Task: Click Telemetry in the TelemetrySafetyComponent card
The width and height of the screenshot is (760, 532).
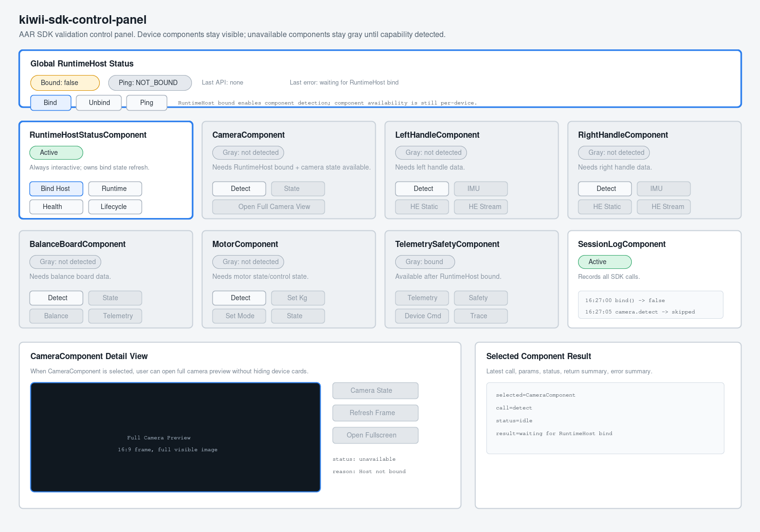Action: click(x=422, y=298)
